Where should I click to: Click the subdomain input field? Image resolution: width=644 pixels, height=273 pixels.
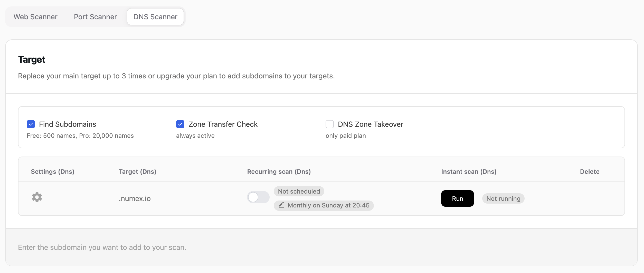click(x=322, y=247)
